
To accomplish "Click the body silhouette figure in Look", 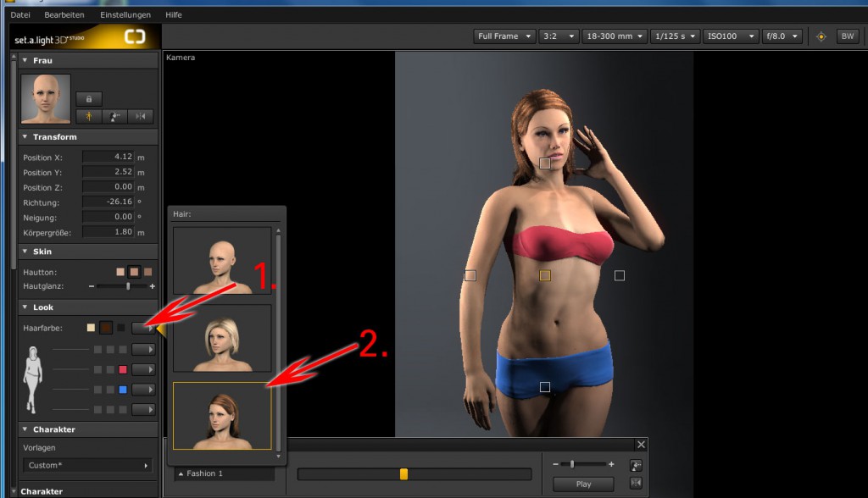I will tap(32, 379).
